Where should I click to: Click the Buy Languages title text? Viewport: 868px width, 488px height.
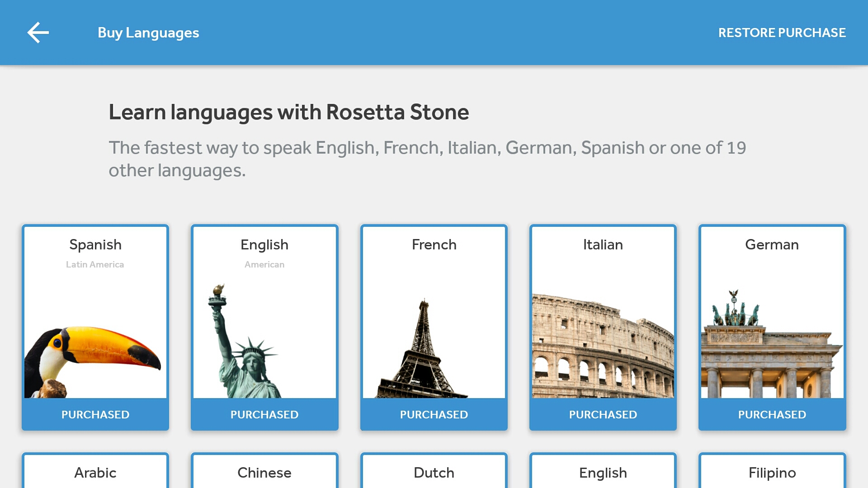click(x=148, y=32)
